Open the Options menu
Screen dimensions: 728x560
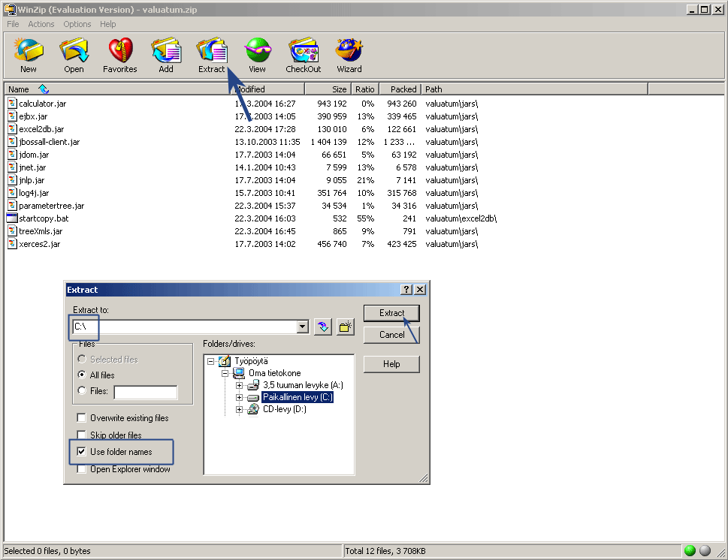pyautogui.click(x=77, y=24)
